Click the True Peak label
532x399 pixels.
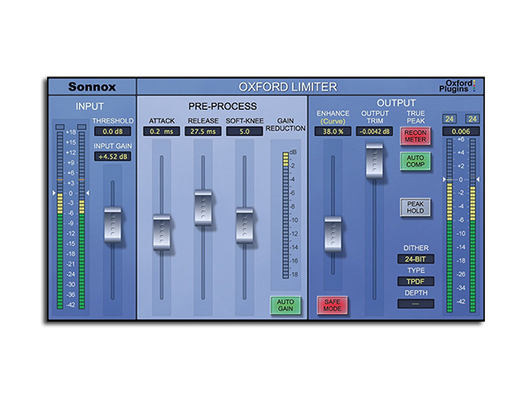(x=416, y=117)
